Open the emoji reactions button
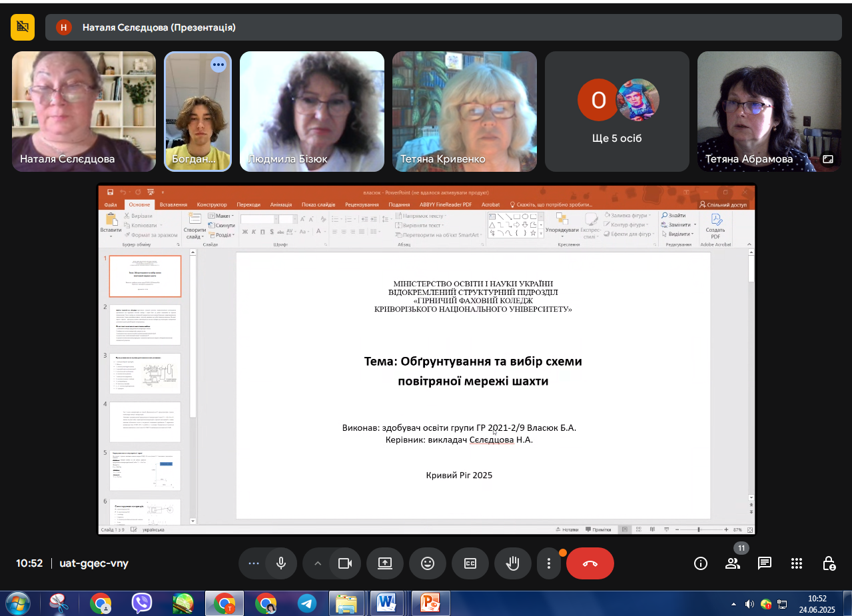Screen dimensions: 852x616 coord(428,563)
